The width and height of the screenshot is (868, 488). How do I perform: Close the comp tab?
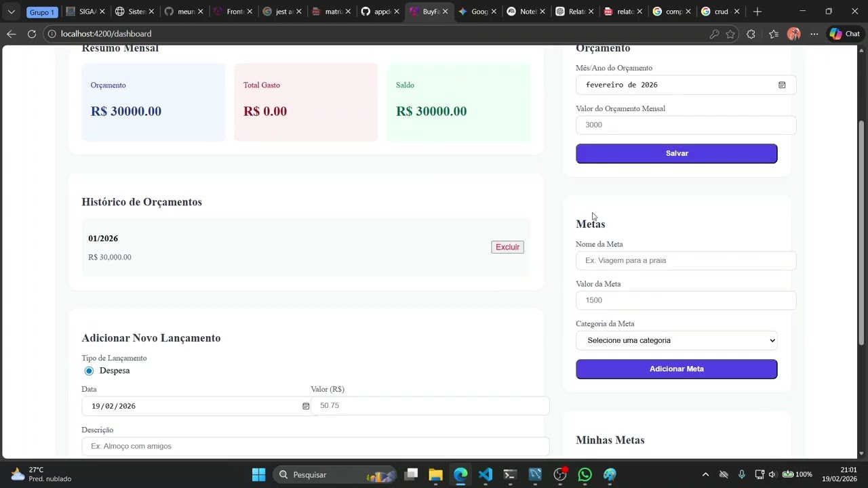(x=688, y=12)
